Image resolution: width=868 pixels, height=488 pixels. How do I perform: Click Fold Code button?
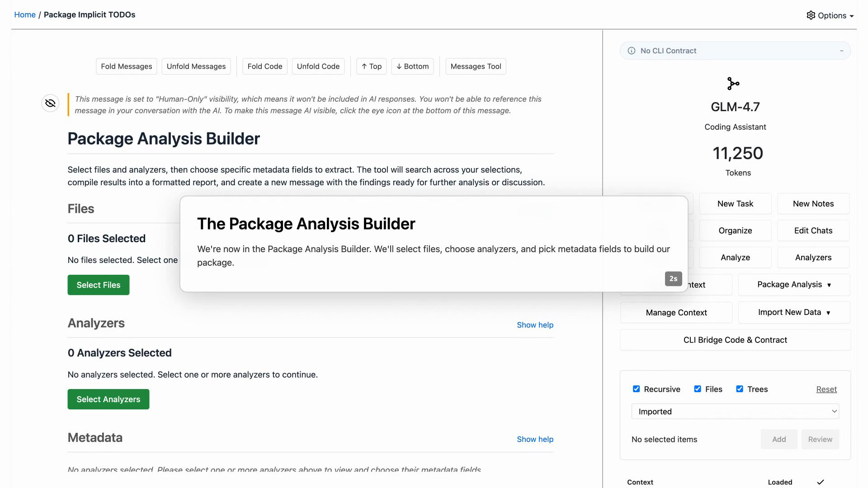click(265, 66)
